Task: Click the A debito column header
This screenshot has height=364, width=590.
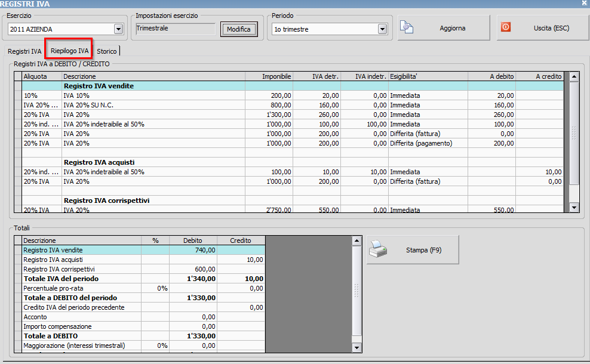Action: [491, 76]
